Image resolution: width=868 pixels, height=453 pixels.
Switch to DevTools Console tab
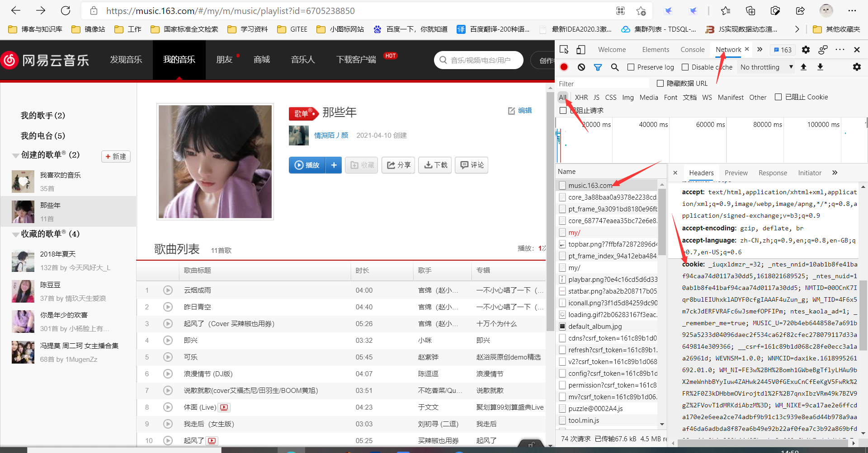click(x=693, y=50)
